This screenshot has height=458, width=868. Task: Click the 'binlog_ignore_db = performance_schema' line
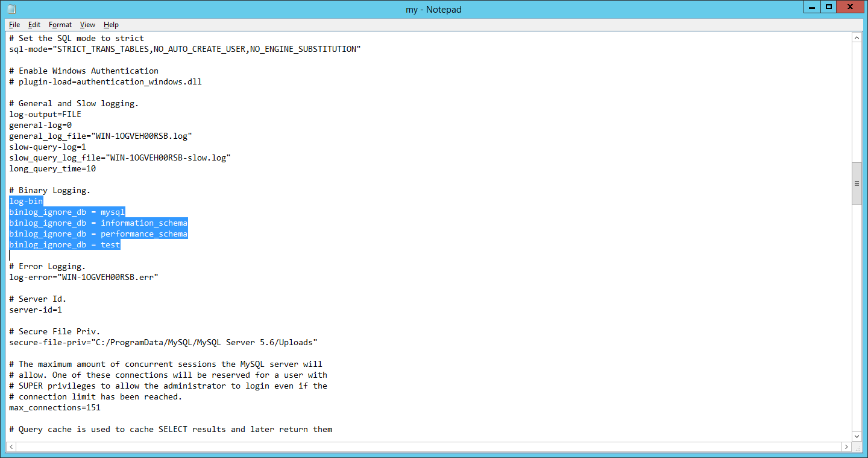(98, 234)
